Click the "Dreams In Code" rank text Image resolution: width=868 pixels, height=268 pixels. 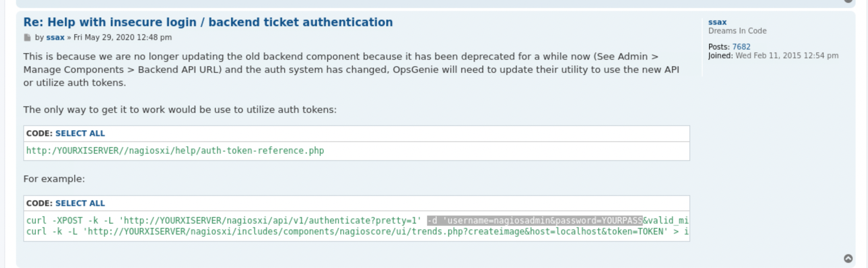click(x=737, y=31)
